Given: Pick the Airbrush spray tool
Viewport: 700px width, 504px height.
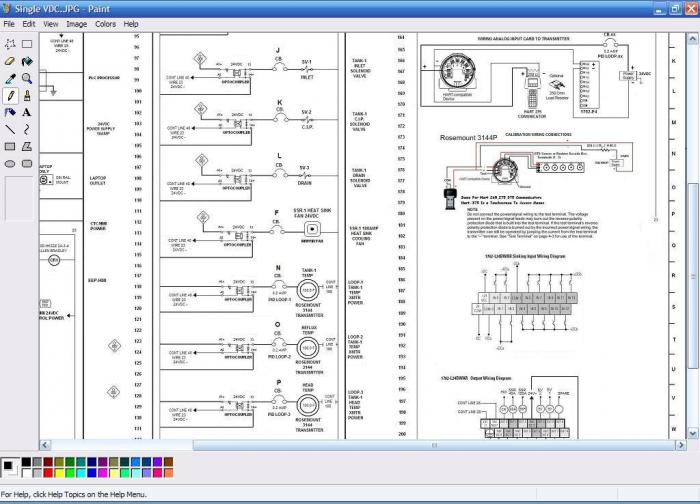Looking at the screenshot, I should coord(10,112).
